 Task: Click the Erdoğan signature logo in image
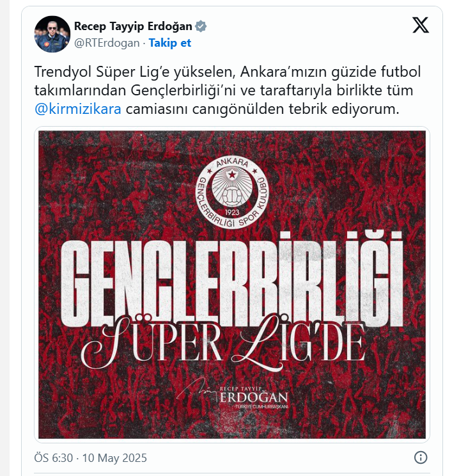pyautogui.click(x=232, y=394)
